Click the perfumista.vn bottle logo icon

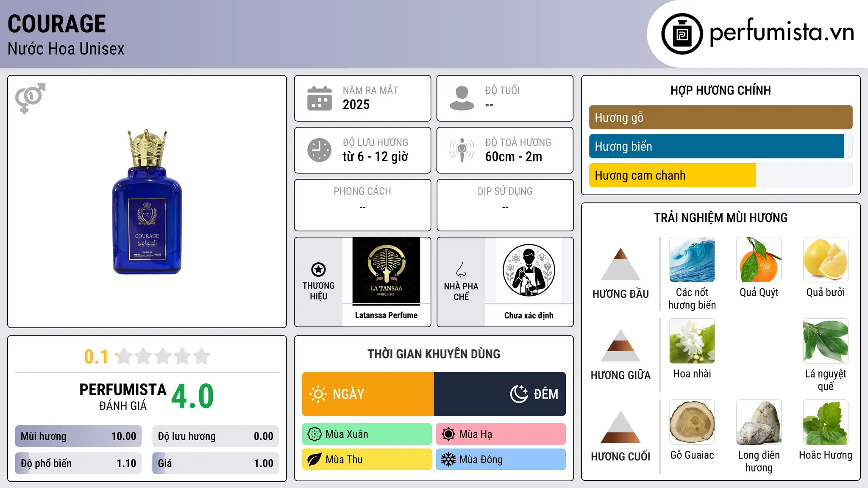(x=682, y=34)
